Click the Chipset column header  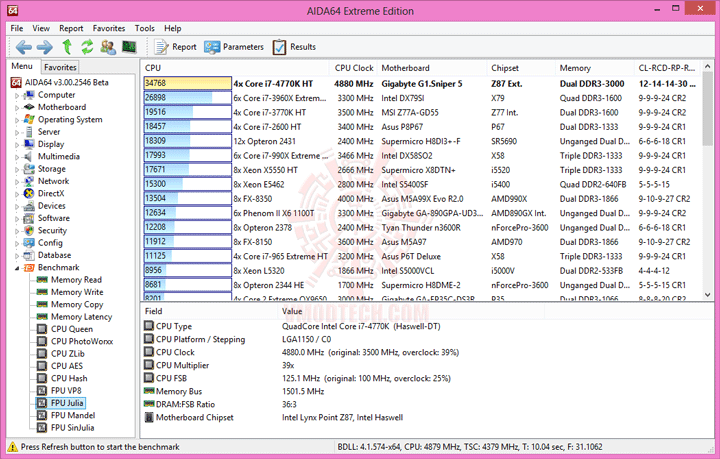click(521, 68)
